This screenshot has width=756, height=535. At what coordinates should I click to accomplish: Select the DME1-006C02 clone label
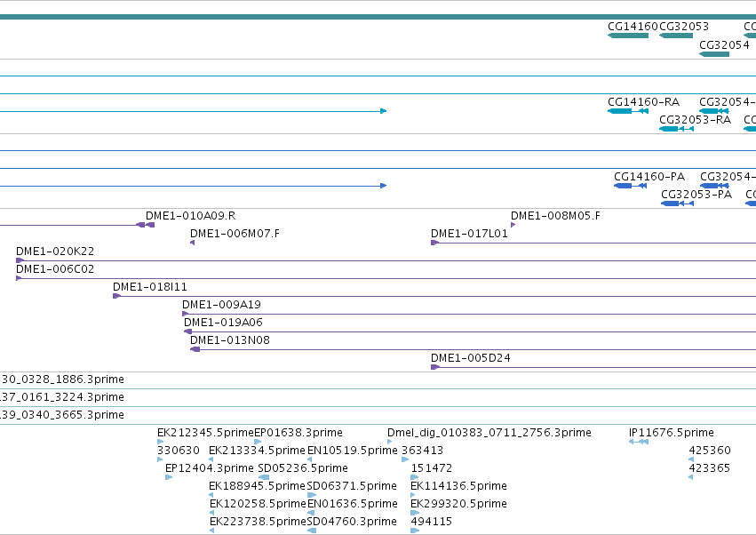tap(55, 269)
